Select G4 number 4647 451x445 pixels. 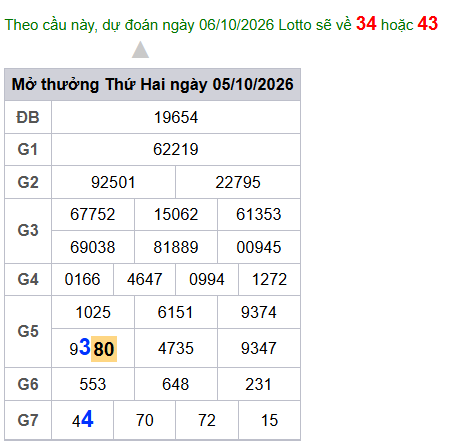pos(144,279)
